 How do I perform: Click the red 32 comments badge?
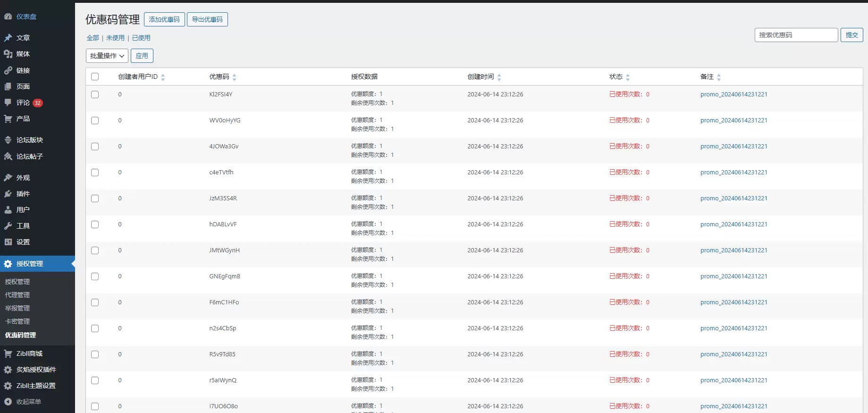click(38, 103)
